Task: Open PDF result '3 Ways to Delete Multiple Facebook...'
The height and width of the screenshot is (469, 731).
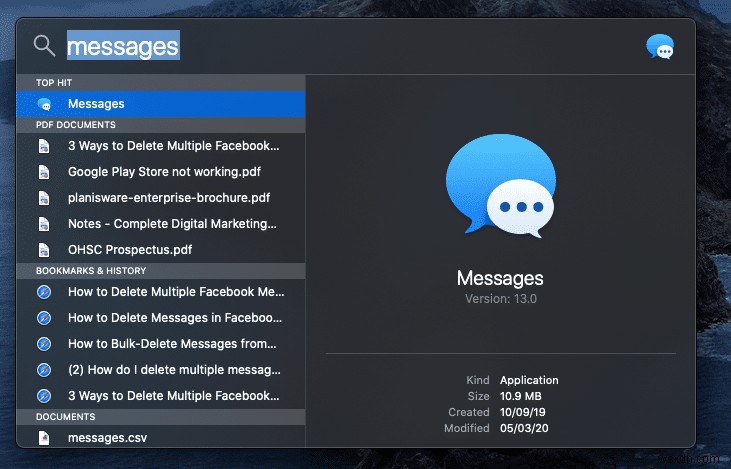Action: (x=161, y=146)
